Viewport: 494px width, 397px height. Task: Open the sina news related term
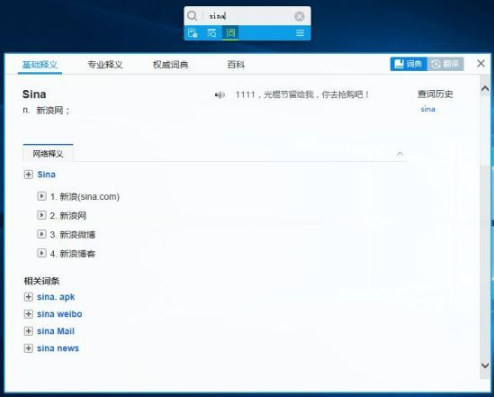pyautogui.click(x=58, y=348)
